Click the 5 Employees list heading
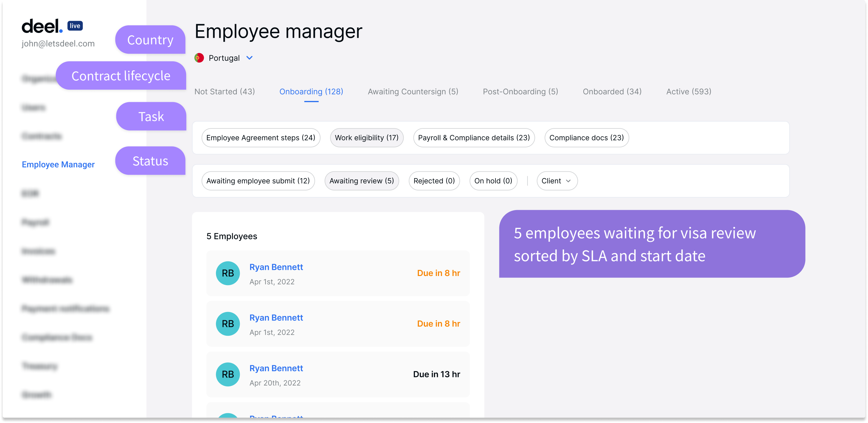The width and height of the screenshot is (868, 423). click(x=232, y=236)
